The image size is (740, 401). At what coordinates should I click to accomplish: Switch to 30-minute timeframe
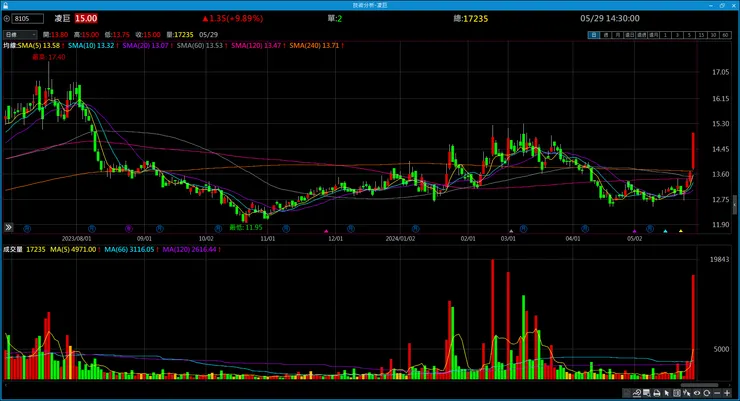713,35
